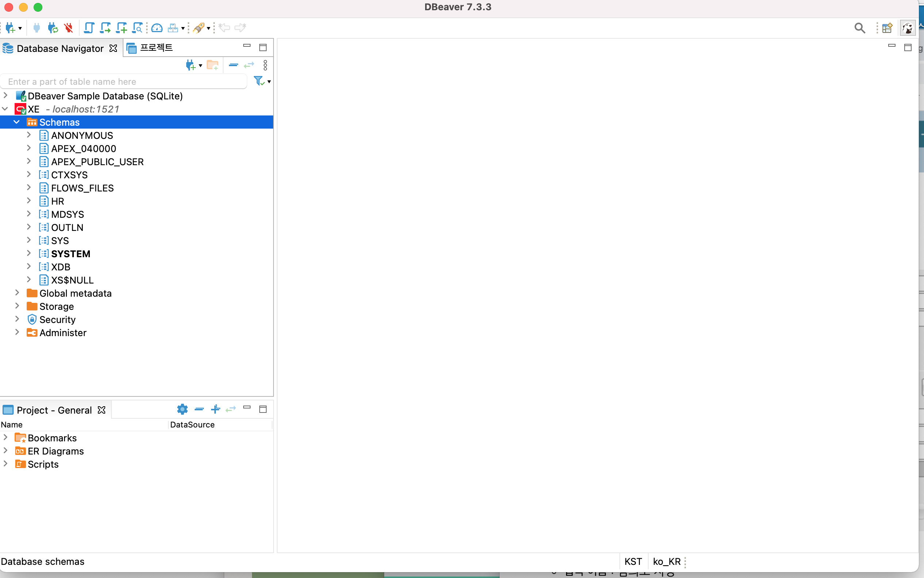The width and height of the screenshot is (924, 578).
Task: Select the XS$NULL schema
Action: 72,280
